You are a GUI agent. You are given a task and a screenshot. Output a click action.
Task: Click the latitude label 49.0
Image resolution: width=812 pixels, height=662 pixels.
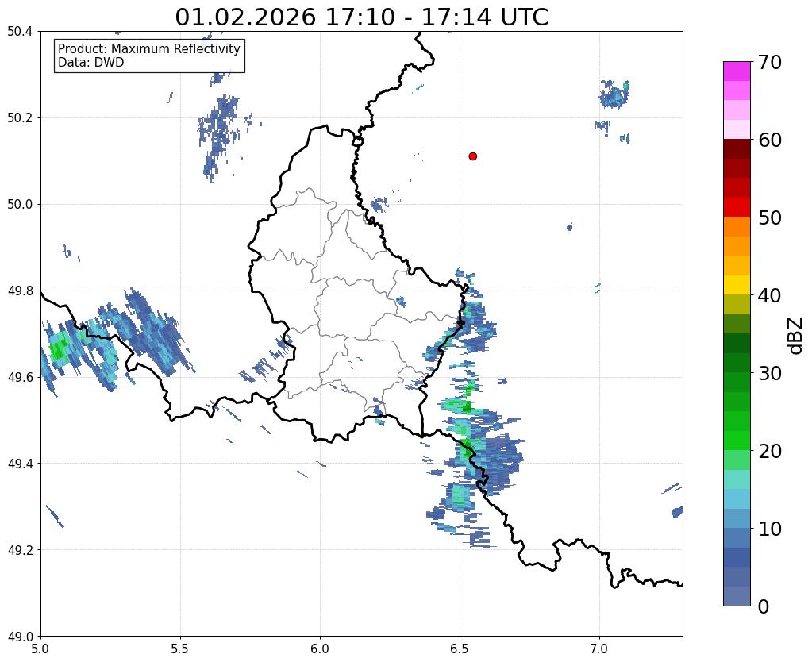[x=20, y=636]
